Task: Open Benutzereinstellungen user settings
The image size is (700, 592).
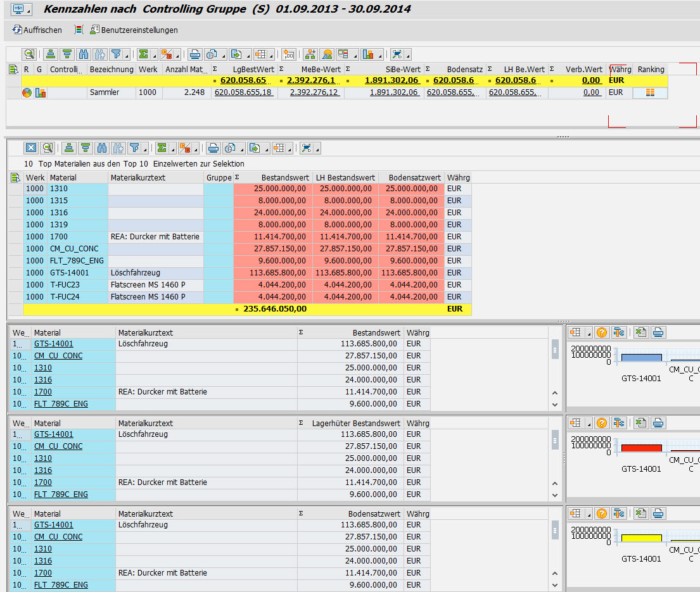Action: tap(134, 30)
